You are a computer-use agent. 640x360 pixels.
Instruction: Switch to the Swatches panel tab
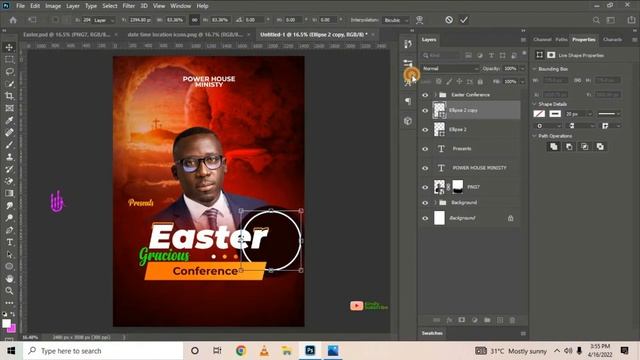432,333
